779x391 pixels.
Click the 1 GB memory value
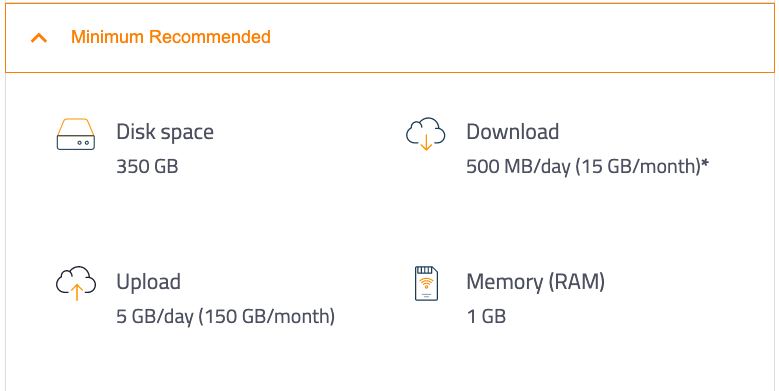click(x=486, y=316)
